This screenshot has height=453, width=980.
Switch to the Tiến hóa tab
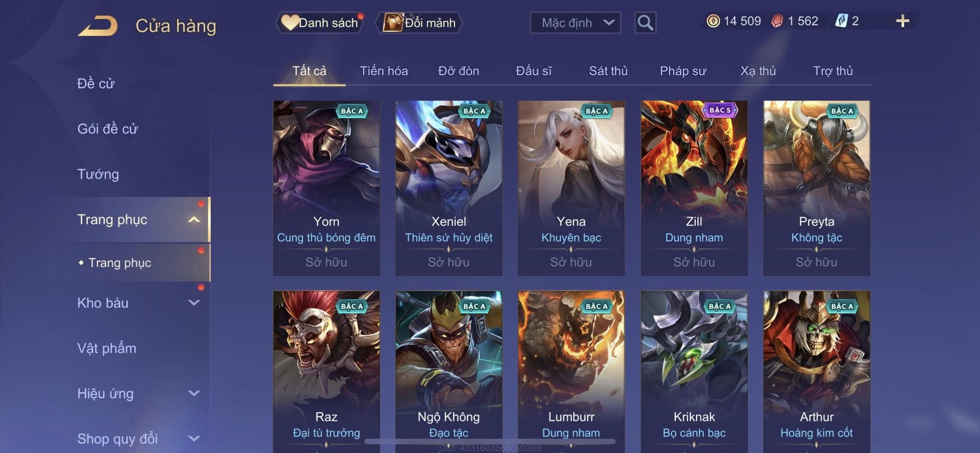tap(384, 71)
